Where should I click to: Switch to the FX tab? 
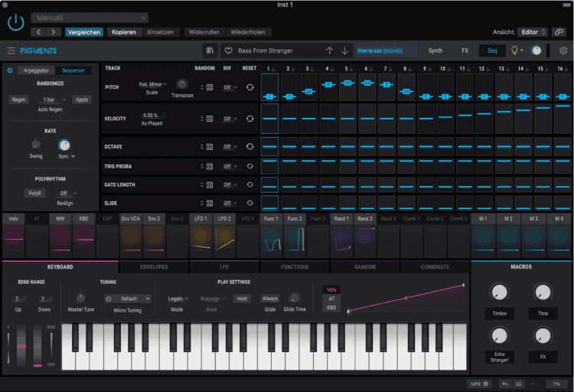(x=465, y=51)
